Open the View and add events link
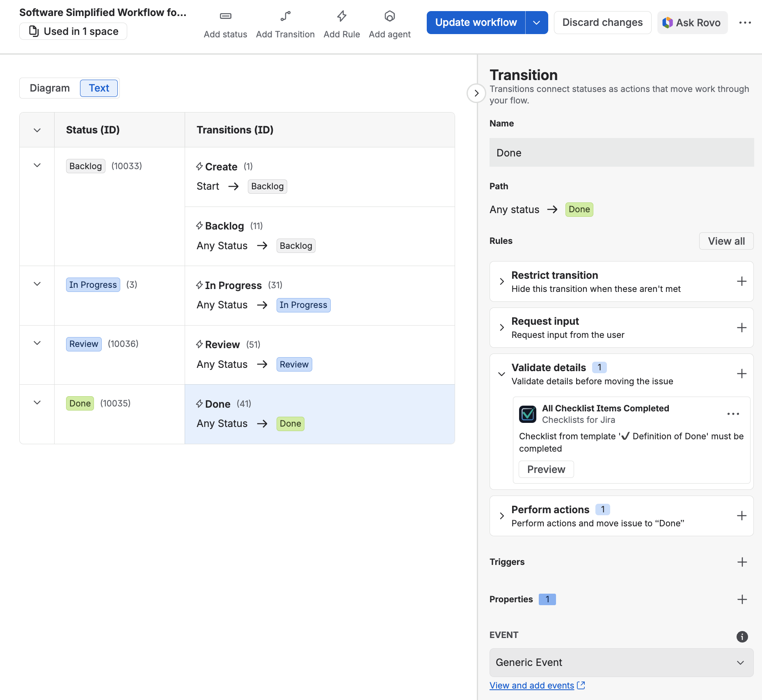Viewport: 762px width, 700px height. point(531,685)
